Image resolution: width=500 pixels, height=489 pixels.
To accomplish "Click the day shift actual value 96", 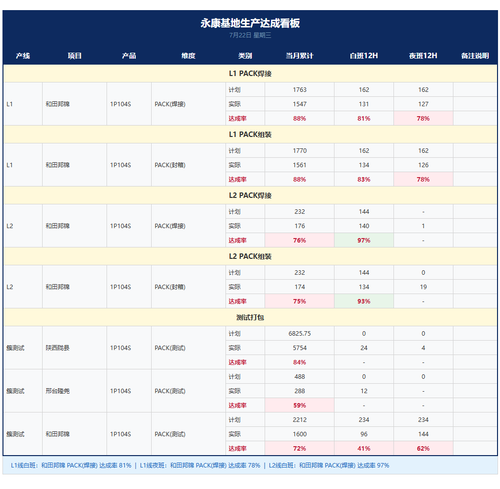I will tap(364, 434).
